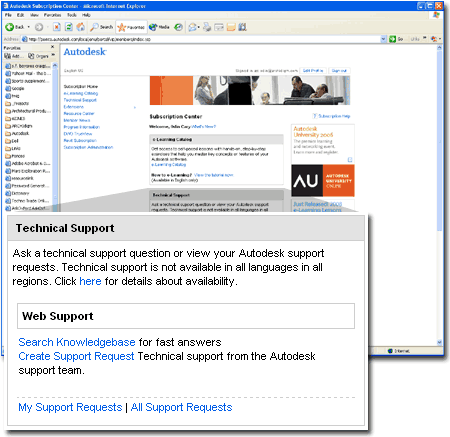Screen dimensions: 450x437
Task: Click the green Back arrow button
Action: click(x=10, y=27)
